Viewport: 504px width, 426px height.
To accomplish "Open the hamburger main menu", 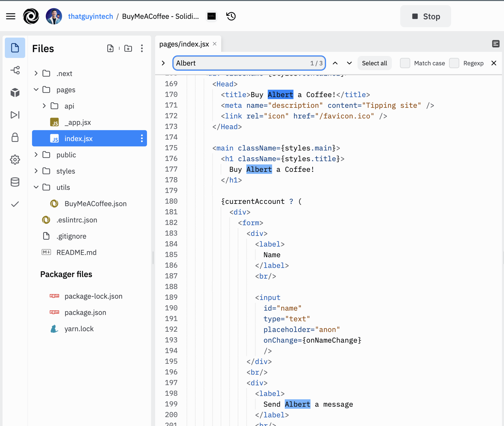I will click(x=11, y=16).
